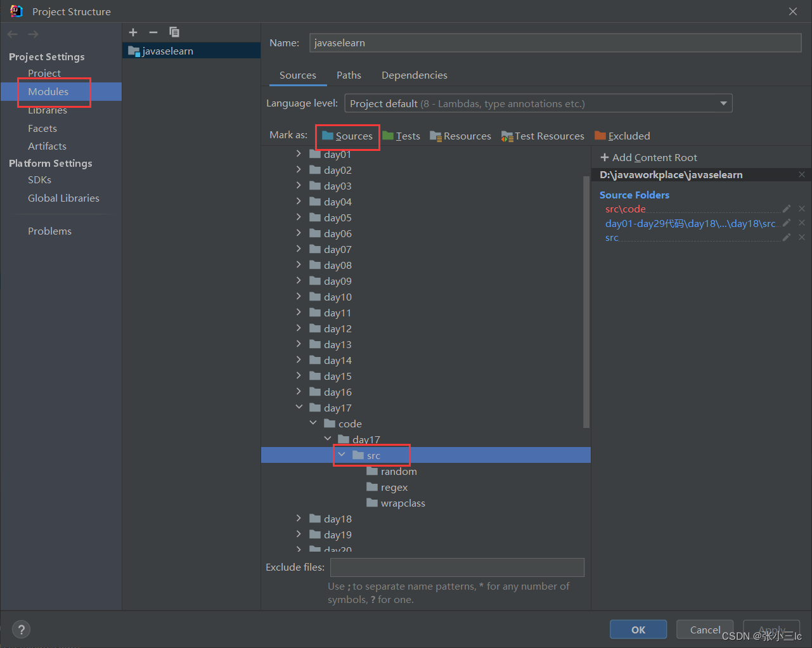This screenshot has height=648, width=812.
Task: Mark folder as Test Resources
Action: [x=543, y=136]
